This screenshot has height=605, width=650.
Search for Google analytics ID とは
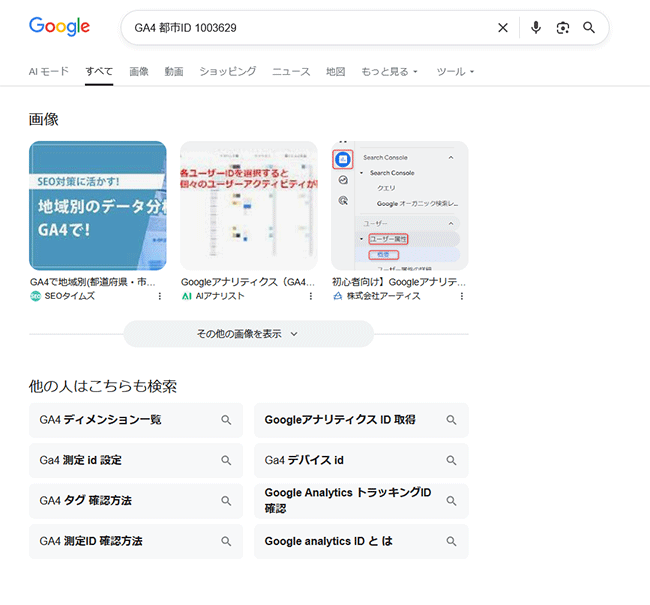(361, 541)
